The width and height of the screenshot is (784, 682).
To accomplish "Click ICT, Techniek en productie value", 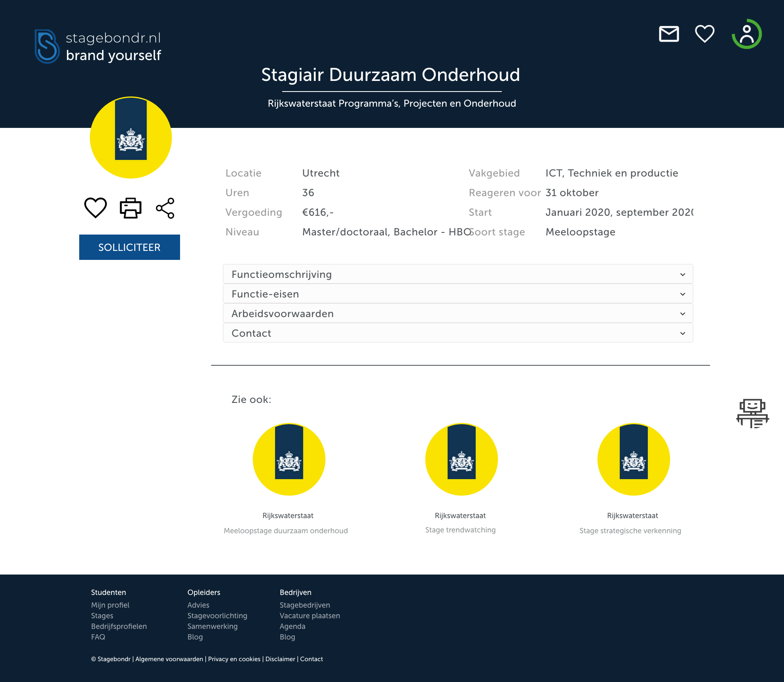I will [x=612, y=173].
